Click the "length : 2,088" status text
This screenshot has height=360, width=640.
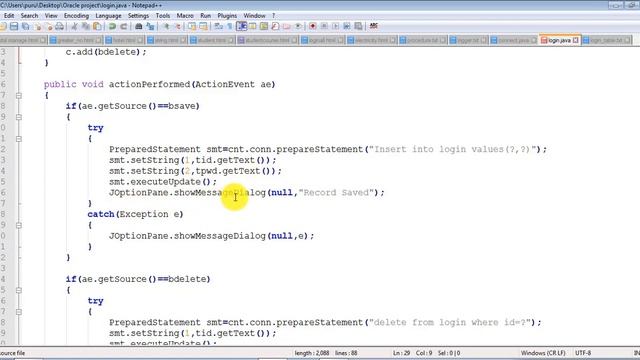312,353
